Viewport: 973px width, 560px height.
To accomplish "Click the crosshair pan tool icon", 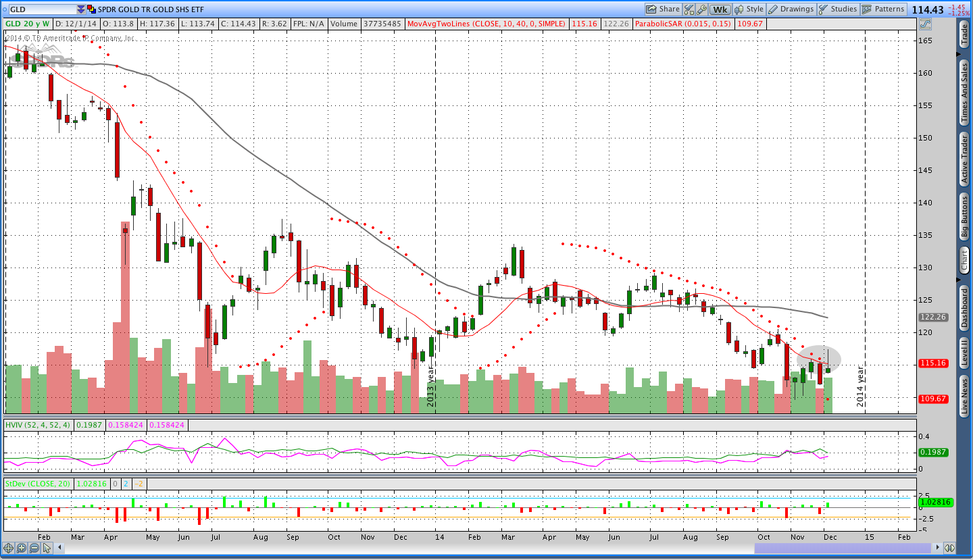I will pyautogui.click(x=9, y=548).
